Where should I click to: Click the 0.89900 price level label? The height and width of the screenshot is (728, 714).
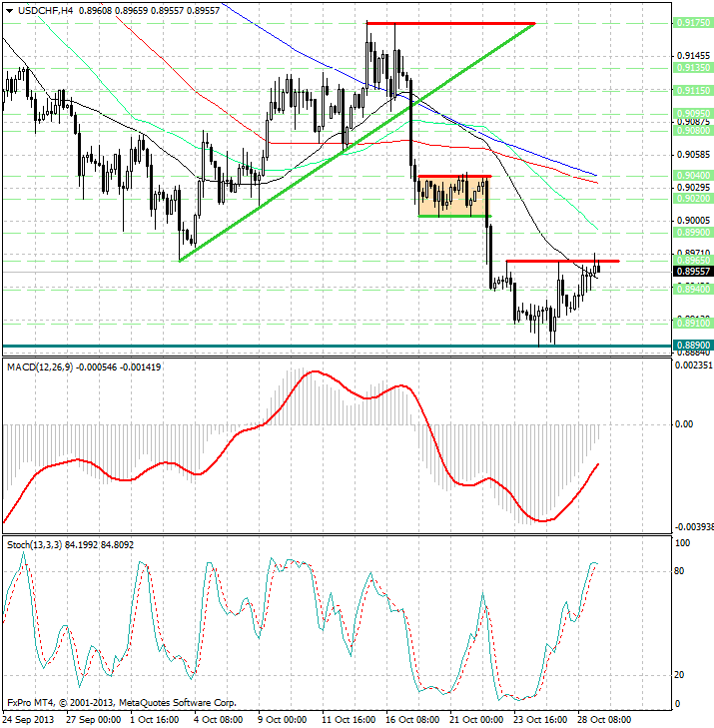click(x=692, y=232)
